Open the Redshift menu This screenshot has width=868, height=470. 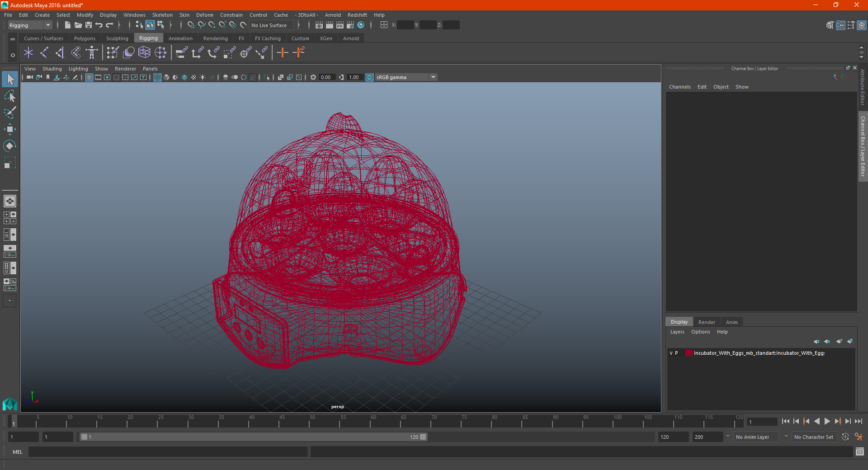point(357,15)
